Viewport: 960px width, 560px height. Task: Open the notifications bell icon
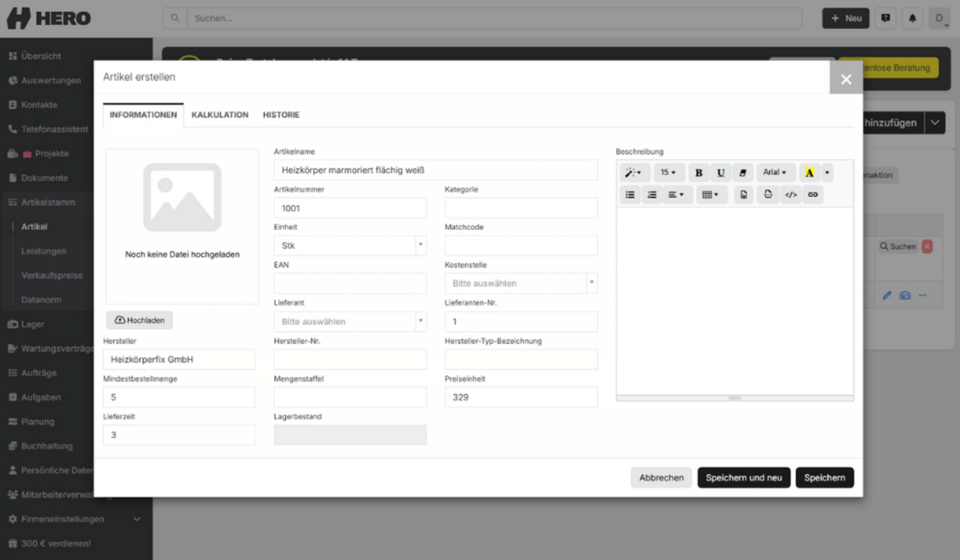point(912,18)
